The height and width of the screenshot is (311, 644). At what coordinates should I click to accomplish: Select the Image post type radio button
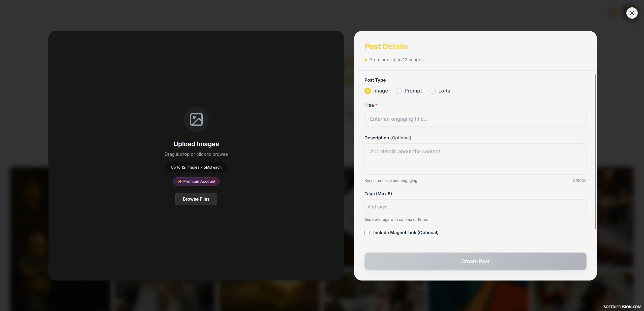(x=367, y=91)
